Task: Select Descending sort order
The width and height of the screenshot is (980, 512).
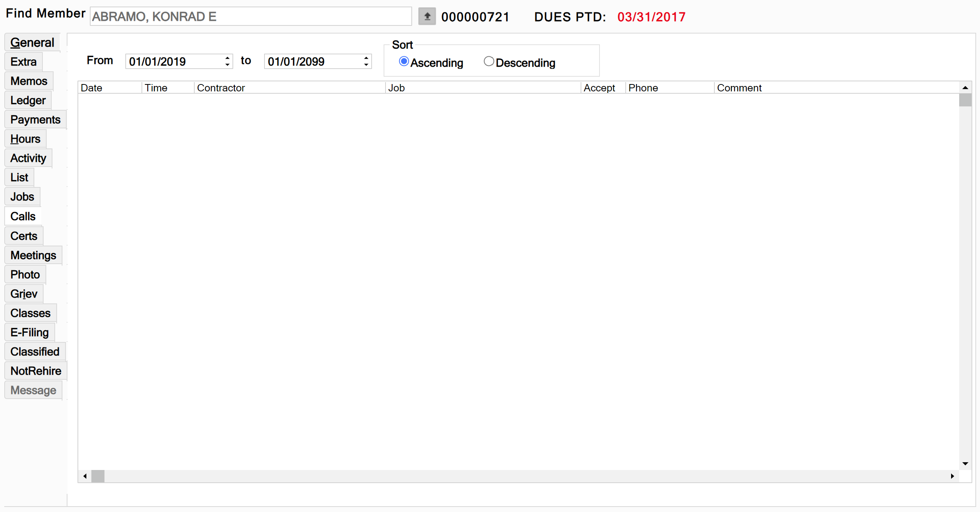Action: (488, 62)
